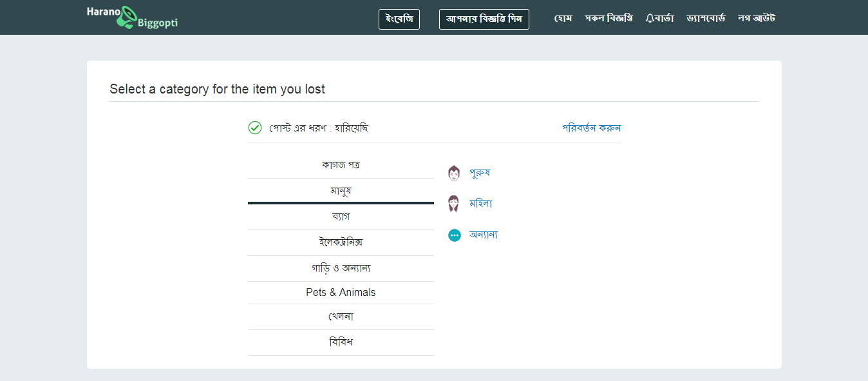This screenshot has width=868, height=381.
Task: Select the মানুষ category tab
Action: click(x=341, y=191)
